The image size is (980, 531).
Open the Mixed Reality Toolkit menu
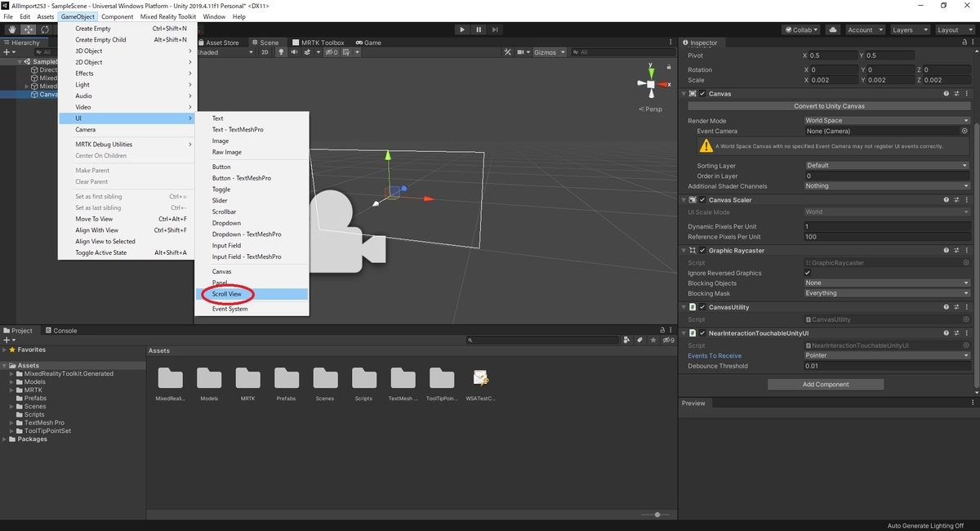click(x=168, y=16)
